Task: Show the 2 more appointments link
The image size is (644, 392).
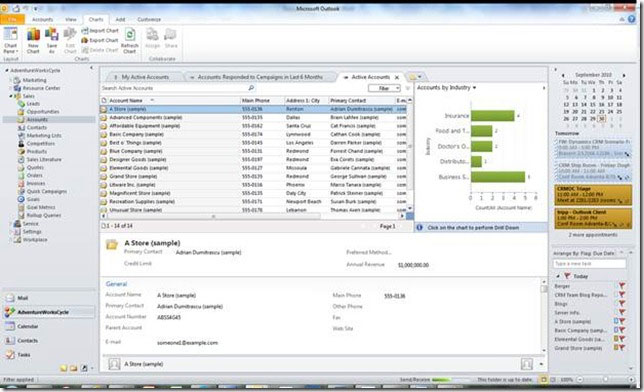Action: tap(593, 235)
